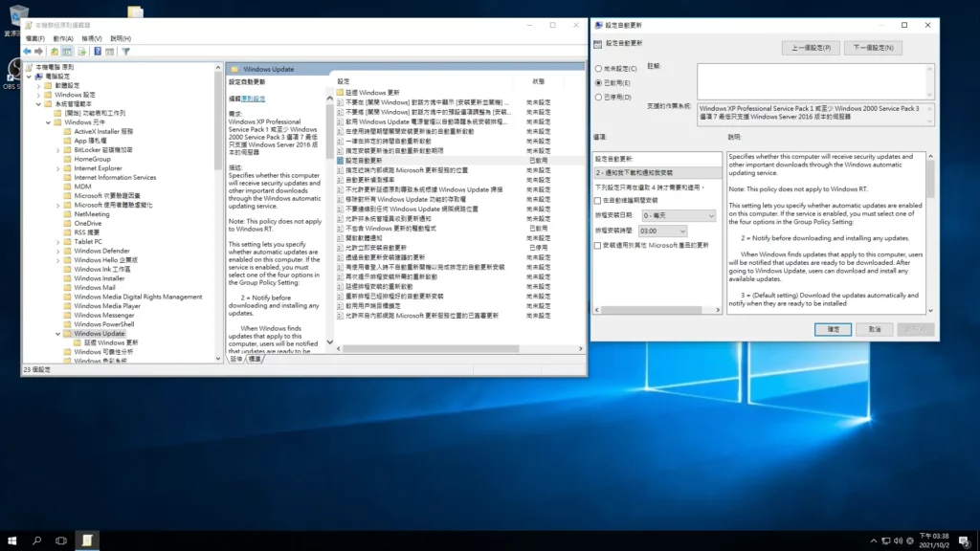980x551 pixels.
Task: Check the 在自動維護期間安裝 checkbox
Action: [597, 201]
